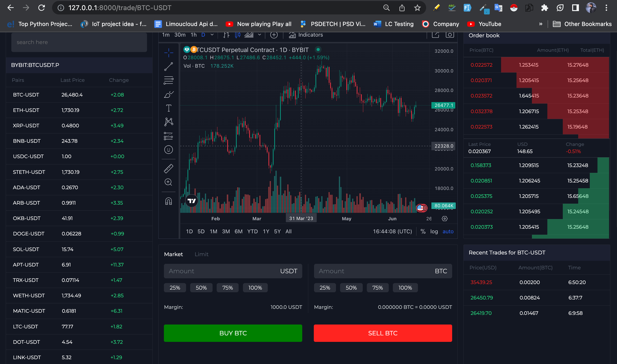Reload the browser page

tap(41, 8)
